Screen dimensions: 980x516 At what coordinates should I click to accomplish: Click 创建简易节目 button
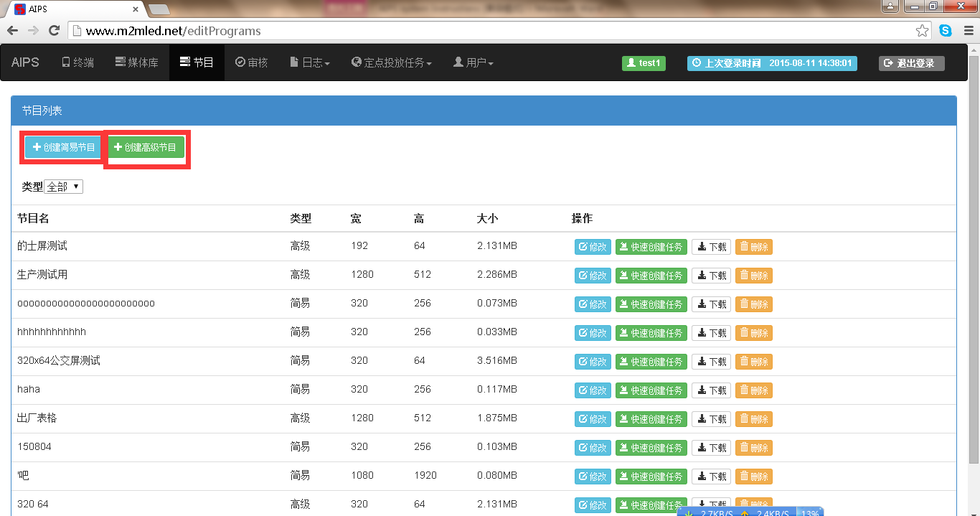coord(64,147)
